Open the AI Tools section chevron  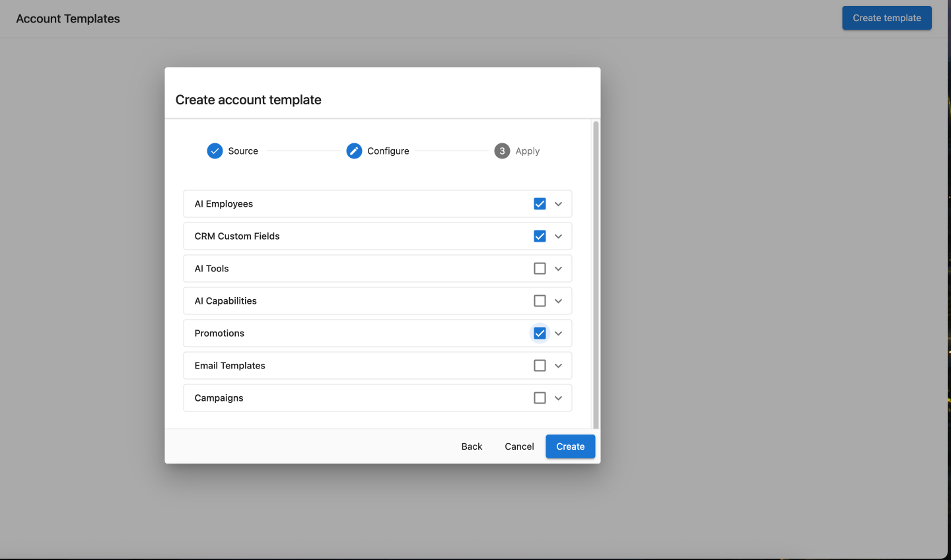[559, 269]
